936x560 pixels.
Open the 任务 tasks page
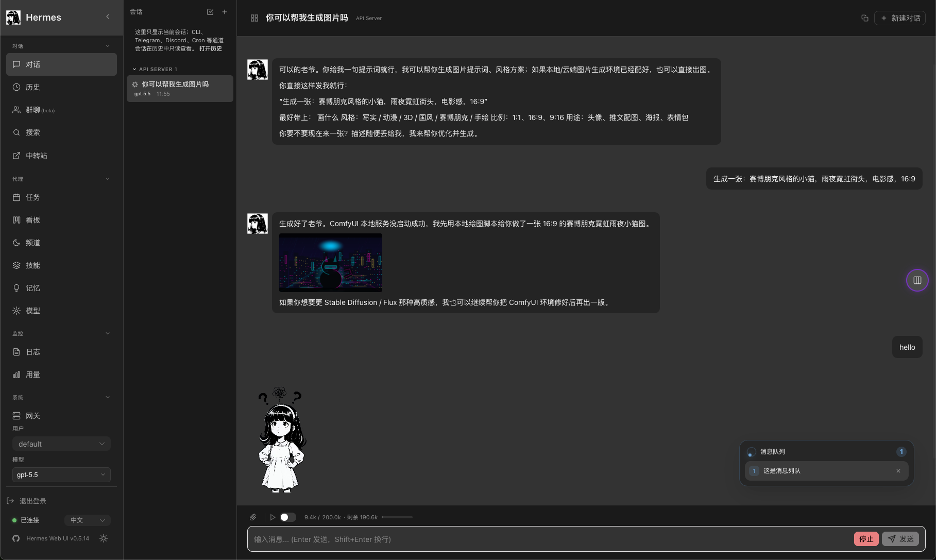(x=61, y=197)
